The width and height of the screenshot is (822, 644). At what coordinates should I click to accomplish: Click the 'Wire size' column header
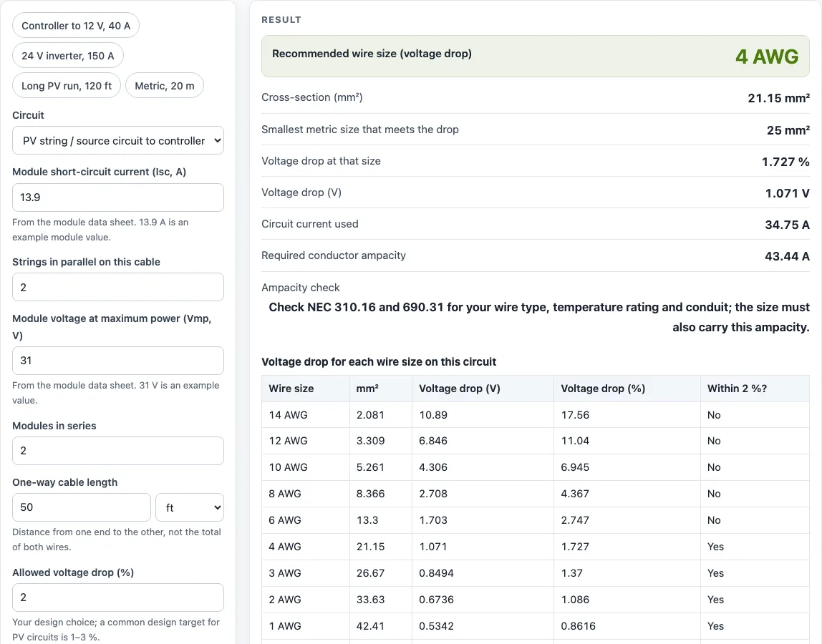291,389
